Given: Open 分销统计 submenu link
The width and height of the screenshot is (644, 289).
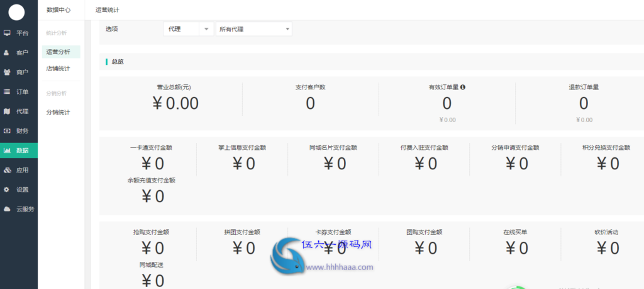Looking at the screenshot, I should coord(58,112).
